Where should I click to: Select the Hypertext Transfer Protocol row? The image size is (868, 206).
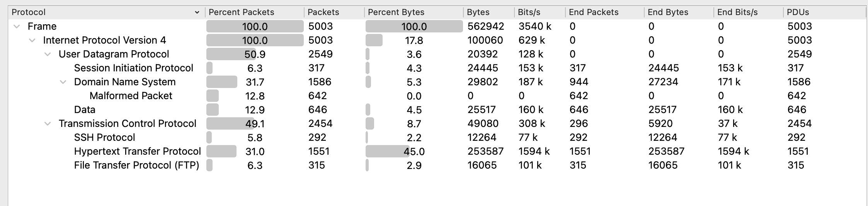pos(437,152)
